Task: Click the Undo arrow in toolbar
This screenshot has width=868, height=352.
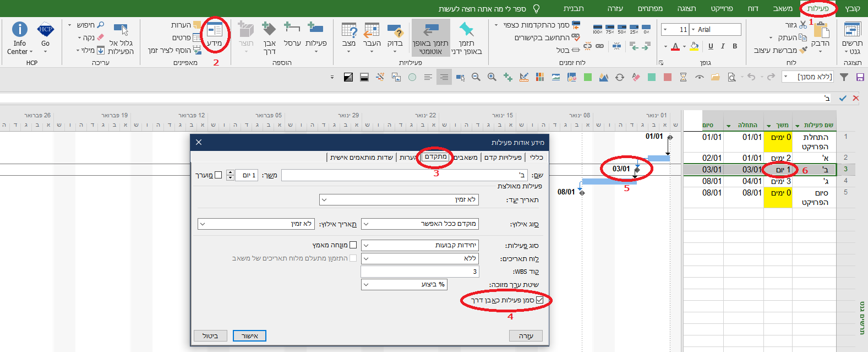Action: pyautogui.click(x=751, y=77)
